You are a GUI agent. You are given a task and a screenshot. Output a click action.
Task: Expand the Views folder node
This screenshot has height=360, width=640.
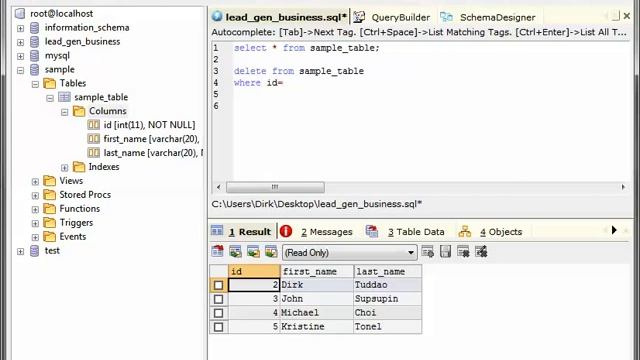point(35,182)
